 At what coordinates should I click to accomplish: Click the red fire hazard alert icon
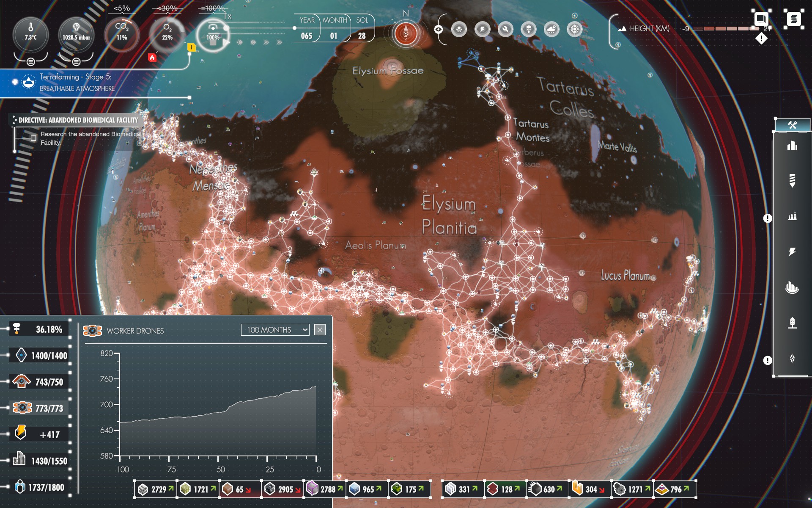152,58
